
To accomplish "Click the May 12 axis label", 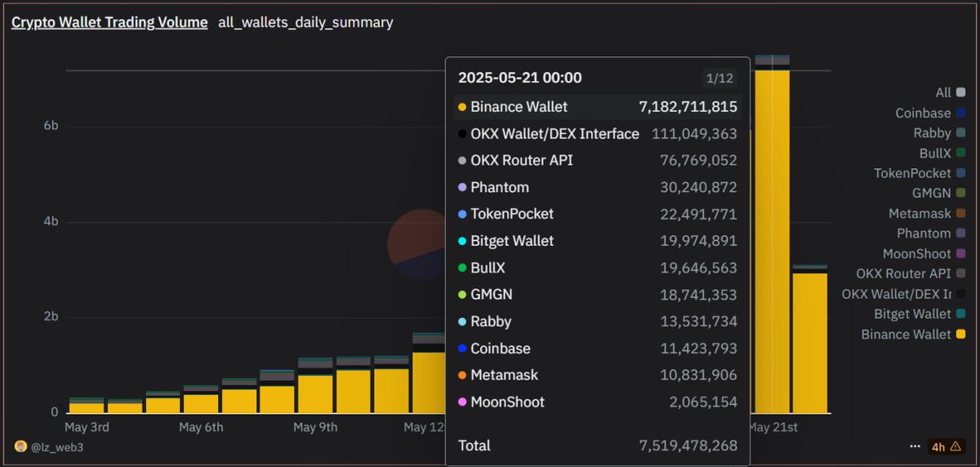I will 424,428.
